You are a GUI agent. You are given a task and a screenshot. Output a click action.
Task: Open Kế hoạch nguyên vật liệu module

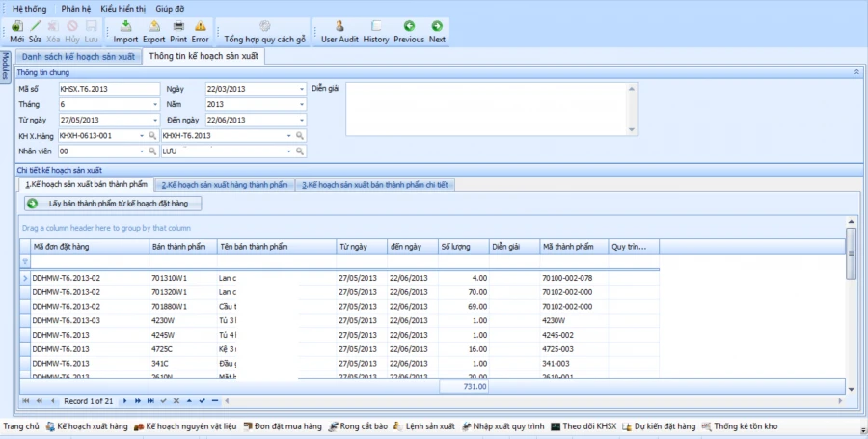click(185, 426)
